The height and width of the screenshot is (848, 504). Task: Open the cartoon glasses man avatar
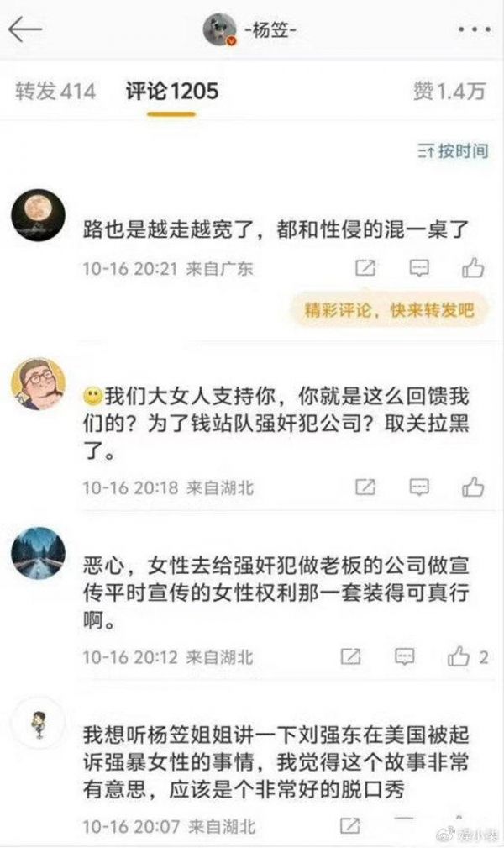click(39, 383)
